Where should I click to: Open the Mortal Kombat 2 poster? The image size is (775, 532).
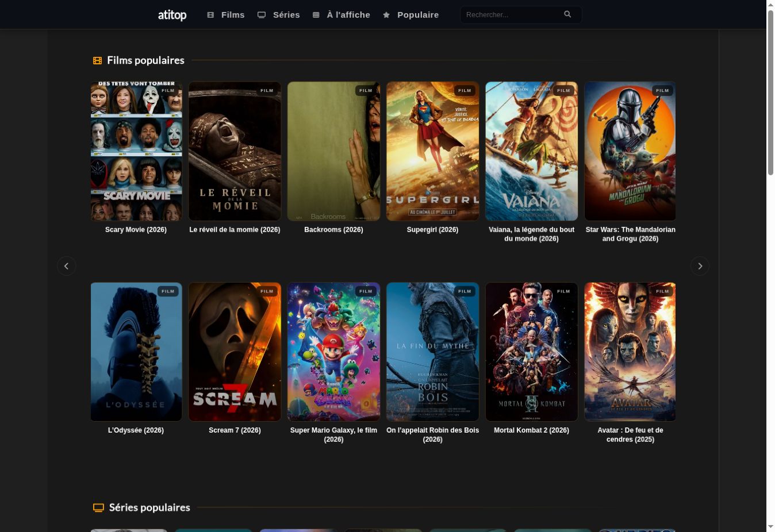coord(531,352)
